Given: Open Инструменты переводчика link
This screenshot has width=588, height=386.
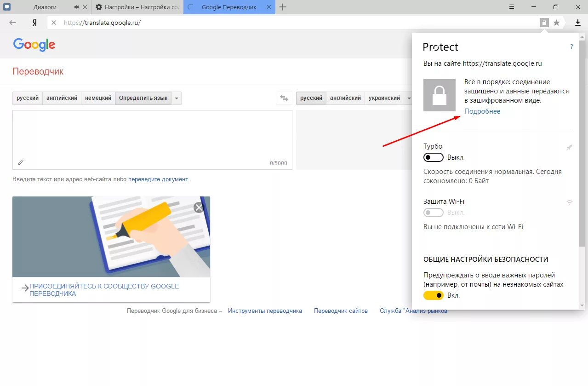Looking at the screenshot, I should point(265,311).
